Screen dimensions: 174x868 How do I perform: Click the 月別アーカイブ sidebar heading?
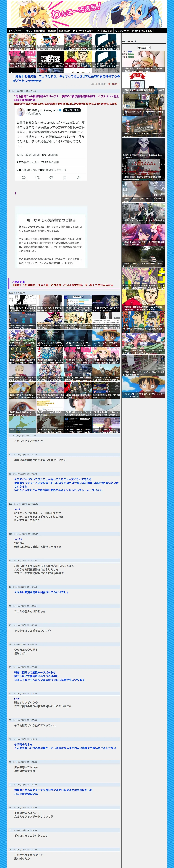[x=129, y=41]
